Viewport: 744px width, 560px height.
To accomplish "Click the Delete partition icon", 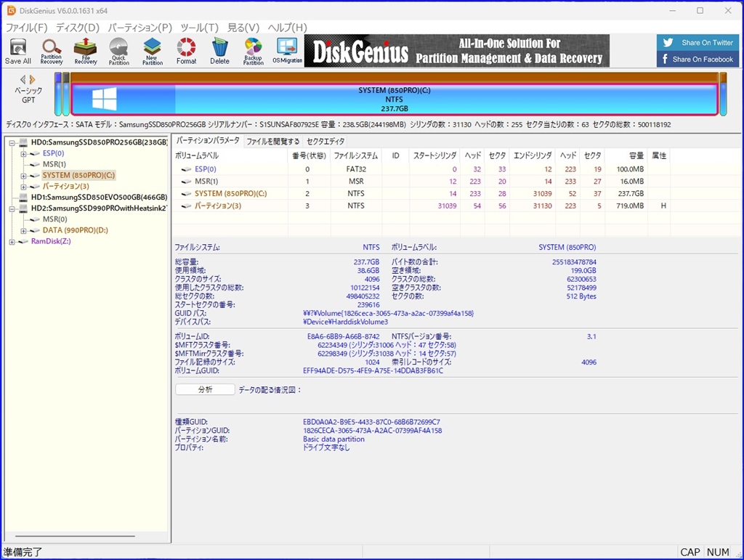I will pyautogui.click(x=219, y=51).
